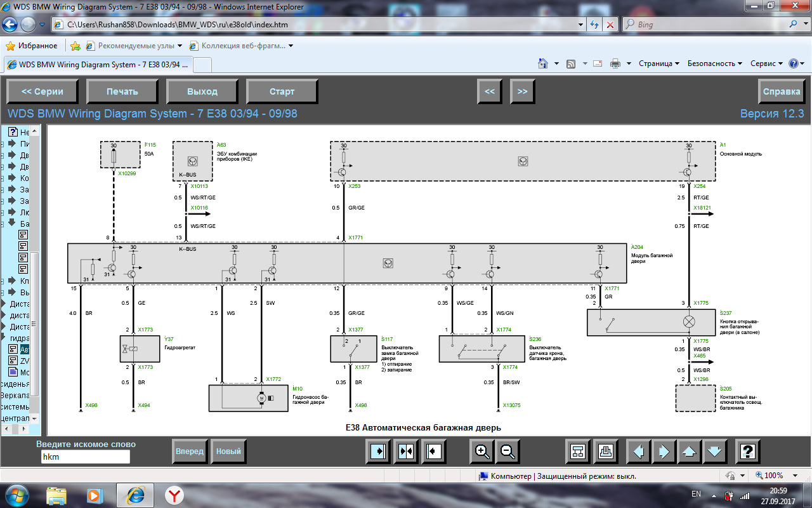812x508 pixels.
Task: Launch Windows Explorer from taskbar
Action: click(56, 495)
